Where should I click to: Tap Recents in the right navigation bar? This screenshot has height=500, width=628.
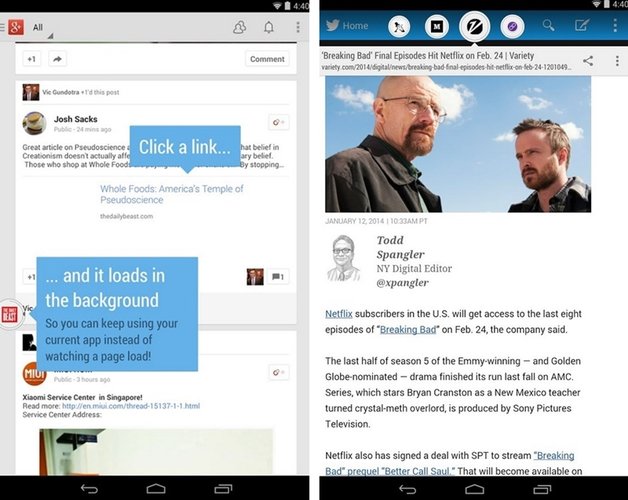[x=542, y=489]
